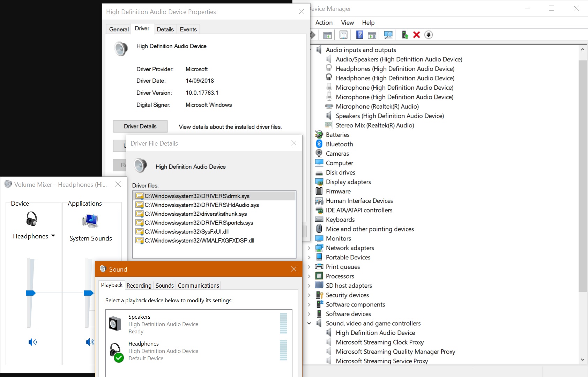
Task: Click the Network adapters category icon
Action: point(319,247)
